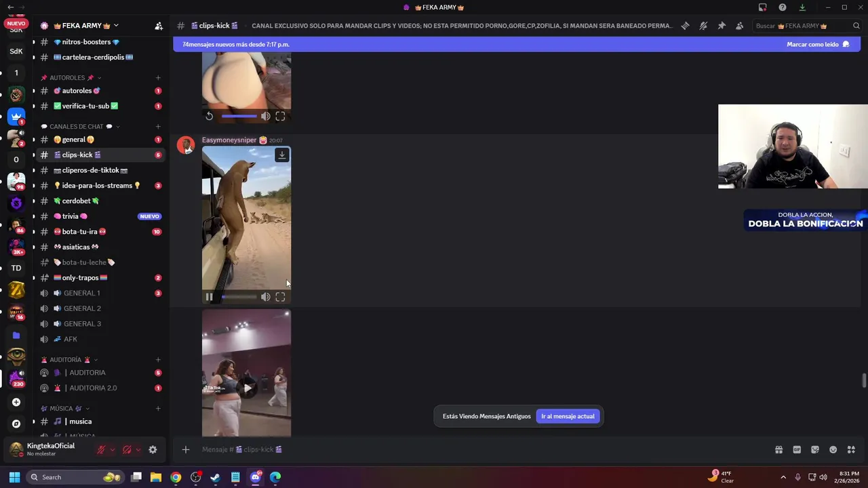Viewport: 868px width, 488px height.
Task: Open File Explorer from taskbar
Action: [x=156, y=477]
